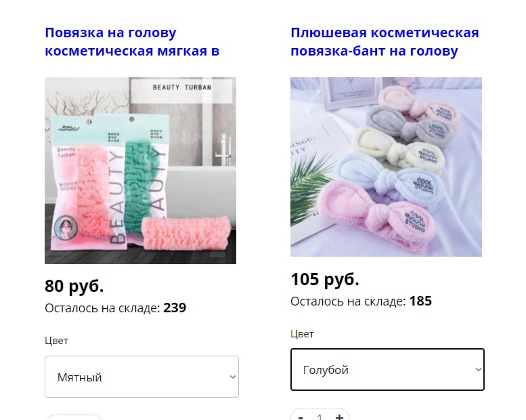Click the Beauty Turban headband product photo

[x=140, y=171]
